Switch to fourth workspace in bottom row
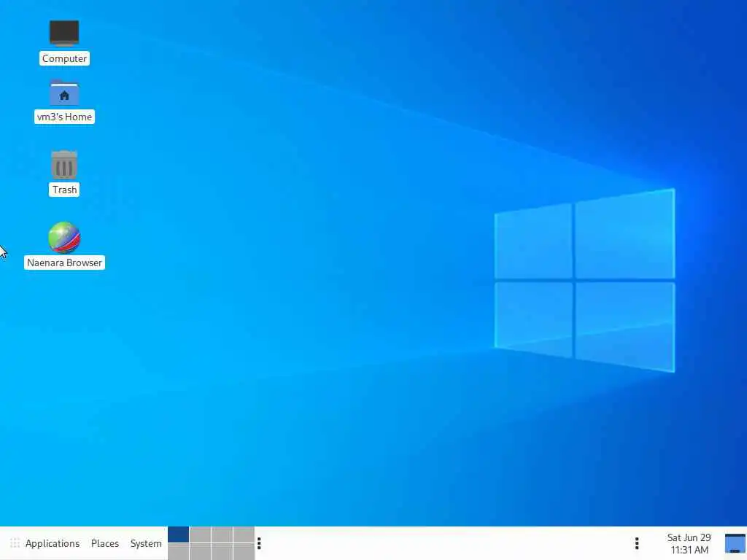747x560 pixels. [x=244, y=551]
